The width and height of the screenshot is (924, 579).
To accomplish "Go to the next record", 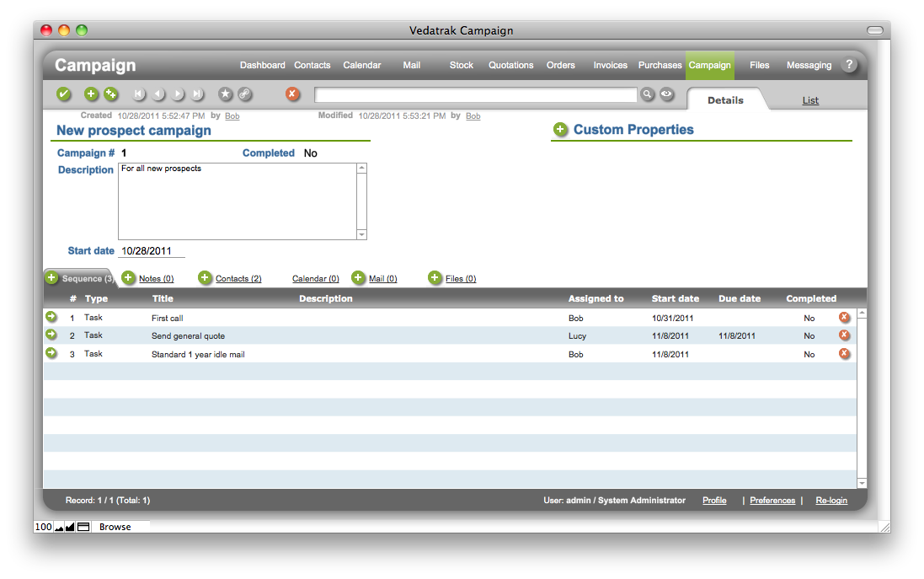I will pos(178,94).
